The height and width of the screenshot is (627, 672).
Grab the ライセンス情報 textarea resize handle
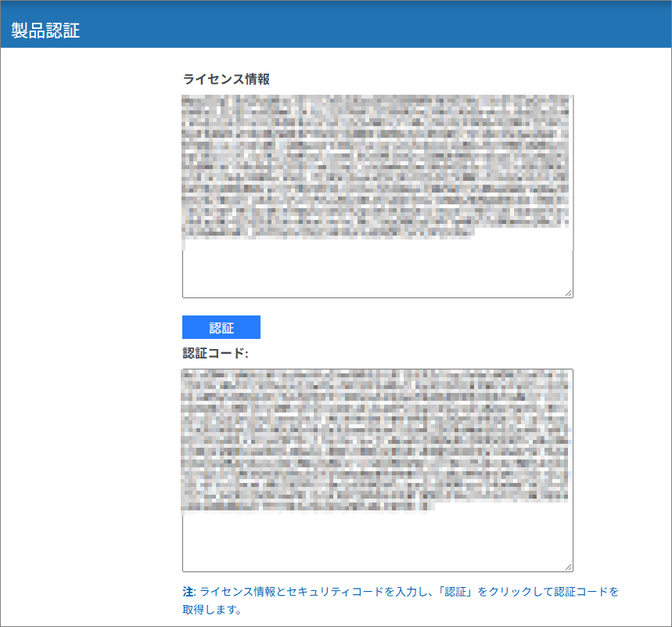[x=568, y=293]
